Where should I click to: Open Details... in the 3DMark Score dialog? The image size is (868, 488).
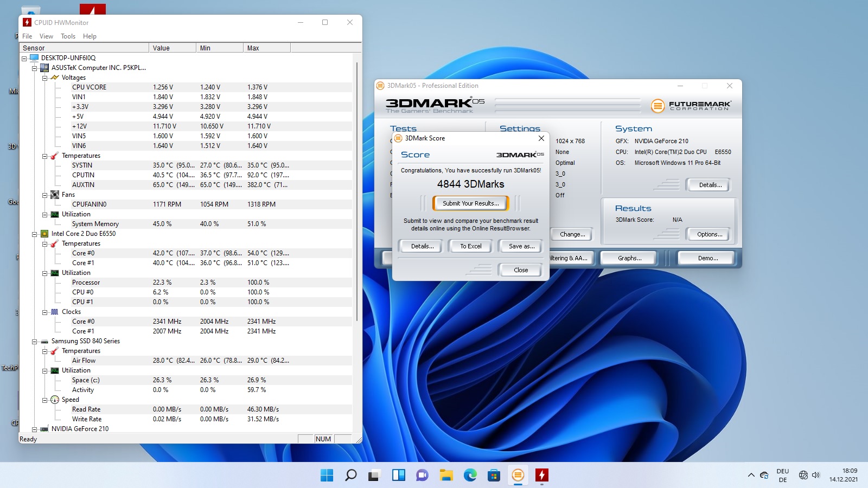coord(422,246)
